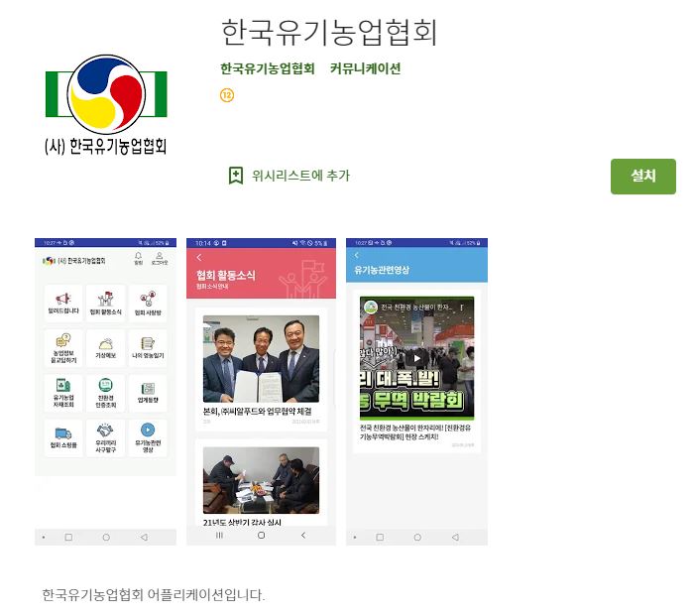Click the blue play 유기농관련영상 icon
Image resolution: width=694 pixels, height=616 pixels.
(x=148, y=430)
